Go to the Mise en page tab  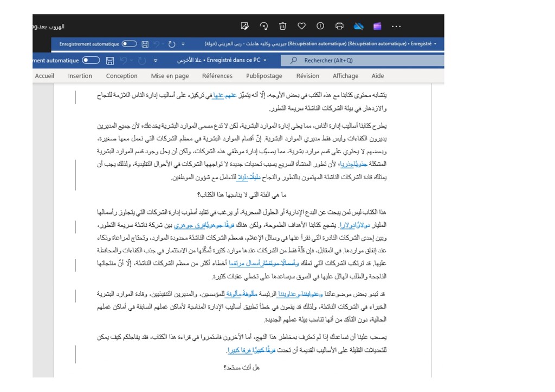click(170, 76)
